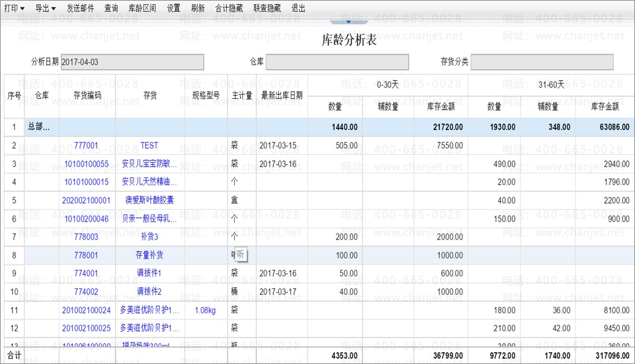The image size is (635, 364).
Task: Open 库龄区间 settings
Action: coord(142,8)
